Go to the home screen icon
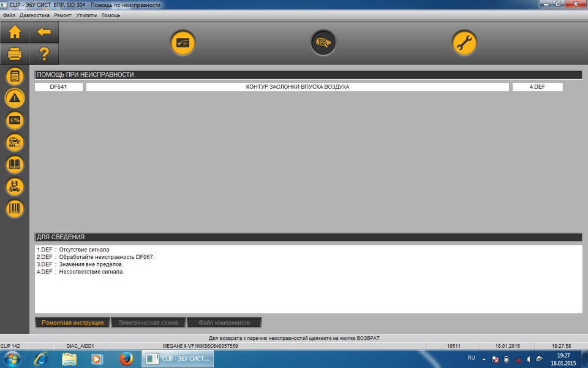This screenshot has width=588, height=368. [x=15, y=32]
